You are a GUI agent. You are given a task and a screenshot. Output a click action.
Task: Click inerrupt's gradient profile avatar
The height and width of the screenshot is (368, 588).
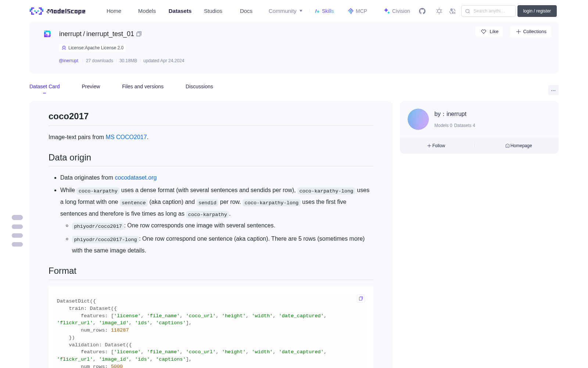click(418, 119)
